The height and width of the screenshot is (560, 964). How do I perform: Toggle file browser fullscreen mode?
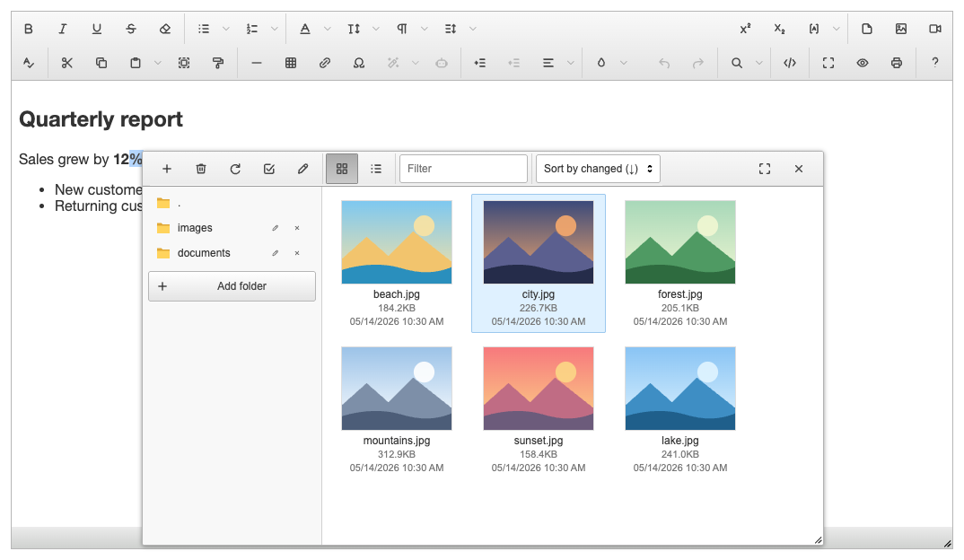point(764,169)
